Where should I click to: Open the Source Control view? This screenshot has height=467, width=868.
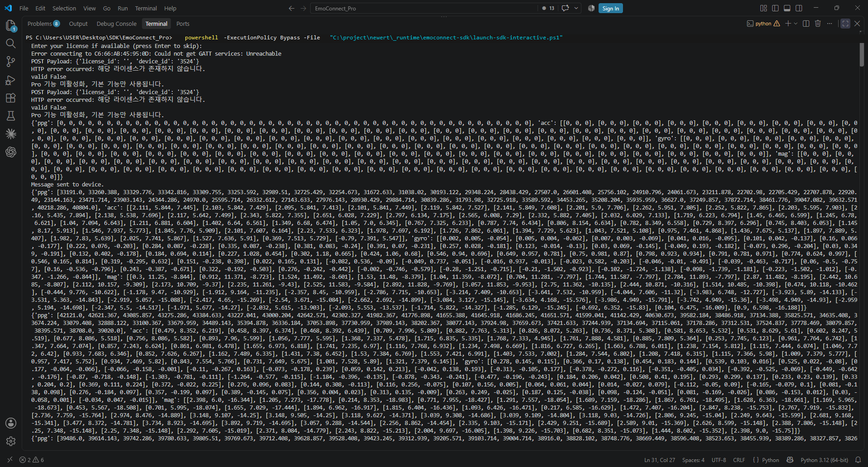[x=11, y=62]
